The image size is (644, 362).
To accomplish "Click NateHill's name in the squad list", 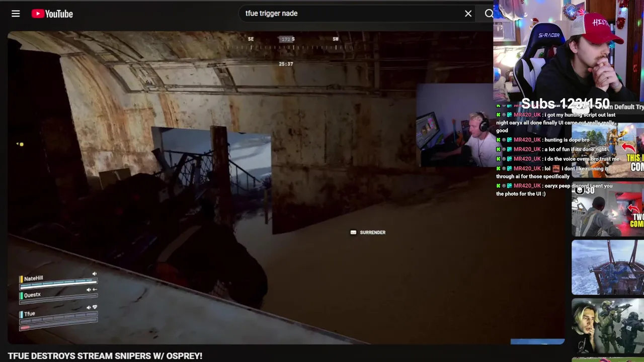I will (x=34, y=279).
